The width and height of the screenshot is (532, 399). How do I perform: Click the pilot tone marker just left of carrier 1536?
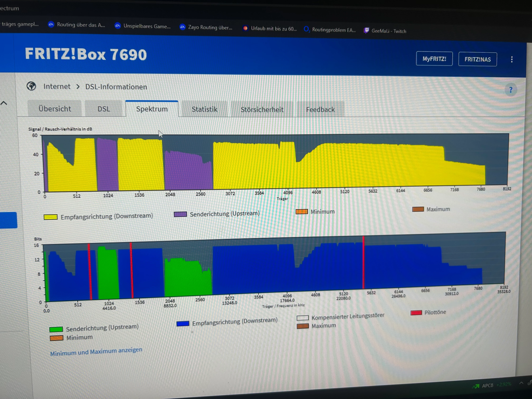[x=132, y=270]
